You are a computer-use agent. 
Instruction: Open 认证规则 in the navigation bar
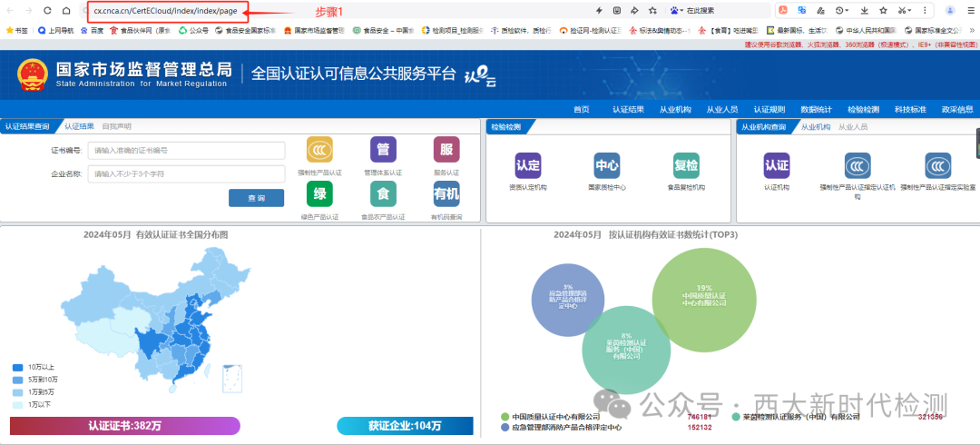pyautogui.click(x=769, y=110)
